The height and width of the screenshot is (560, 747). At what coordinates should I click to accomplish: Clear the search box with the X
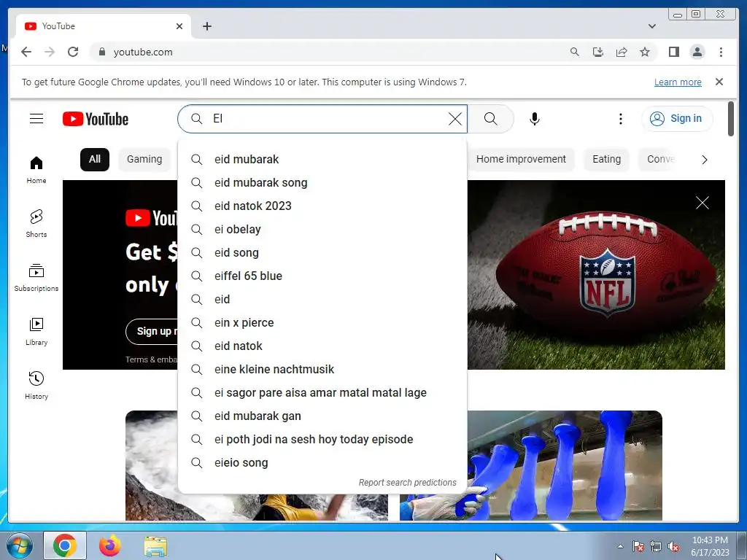coord(455,119)
